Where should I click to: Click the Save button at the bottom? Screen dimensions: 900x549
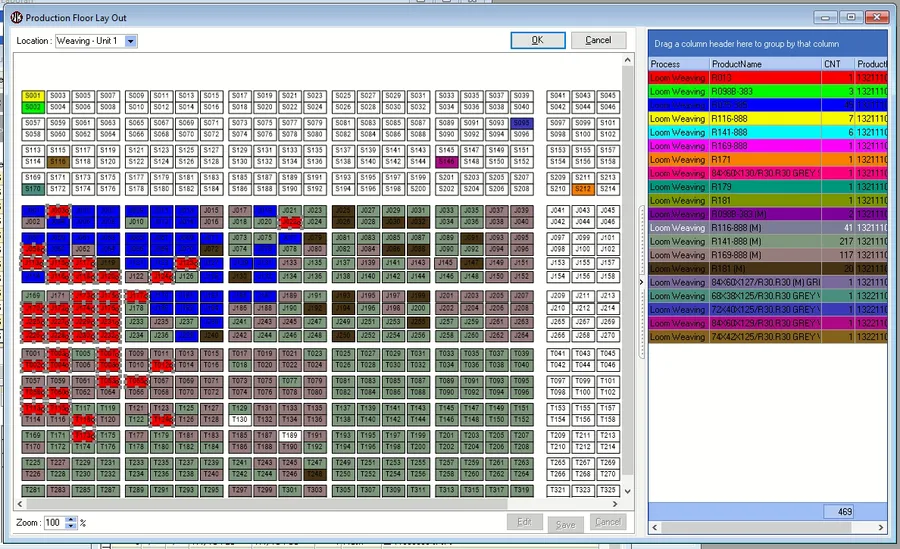pos(565,524)
